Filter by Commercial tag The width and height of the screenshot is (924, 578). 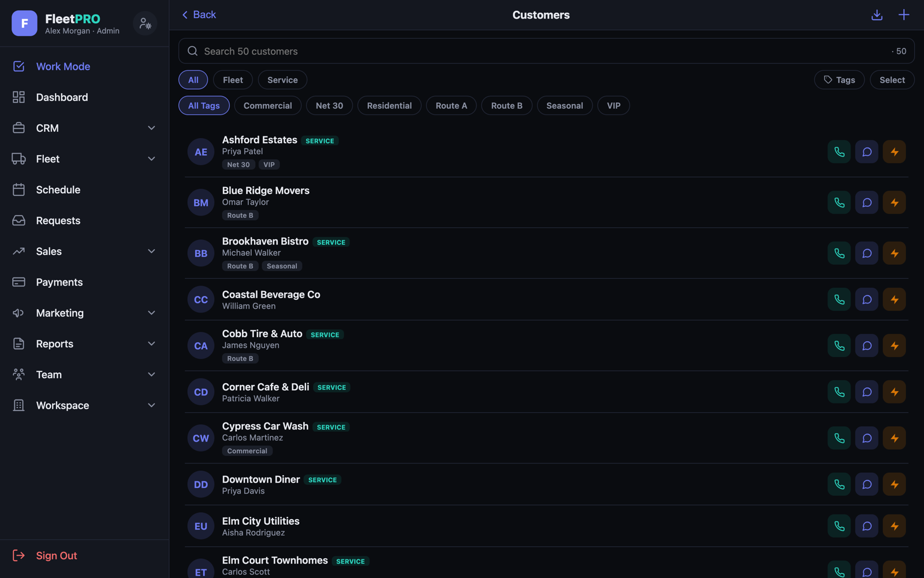[x=267, y=106]
